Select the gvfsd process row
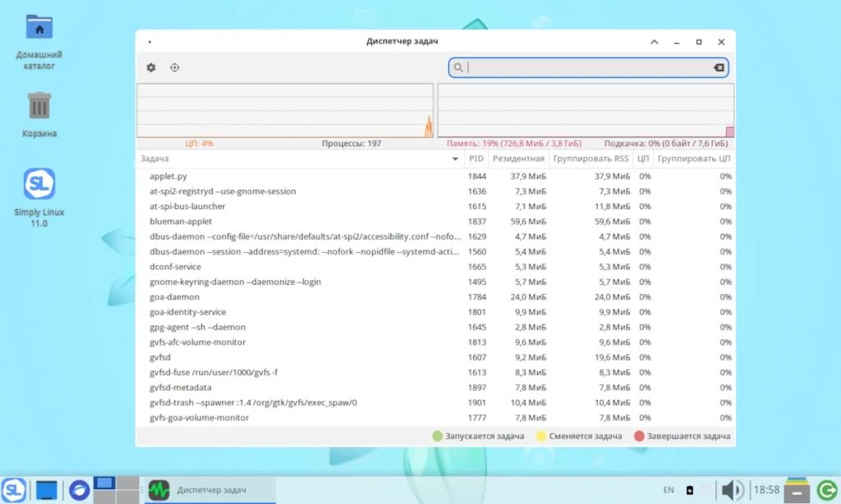841x504 pixels. click(435, 357)
